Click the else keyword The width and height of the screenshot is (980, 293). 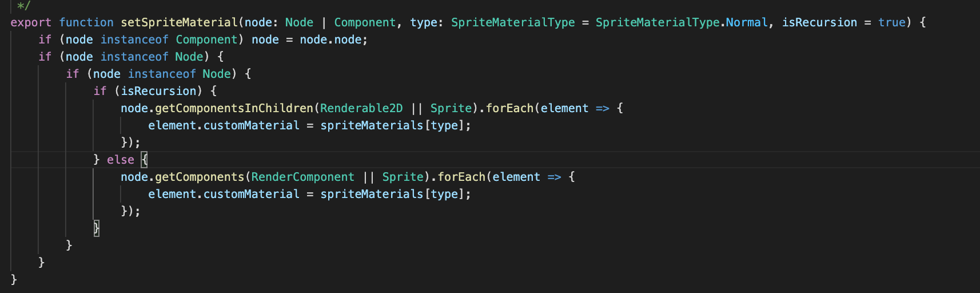coord(121,160)
